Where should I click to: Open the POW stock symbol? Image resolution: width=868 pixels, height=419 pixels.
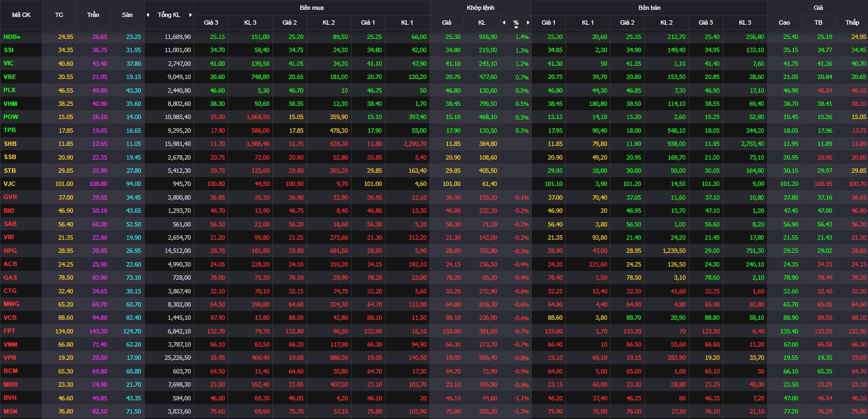(11, 117)
